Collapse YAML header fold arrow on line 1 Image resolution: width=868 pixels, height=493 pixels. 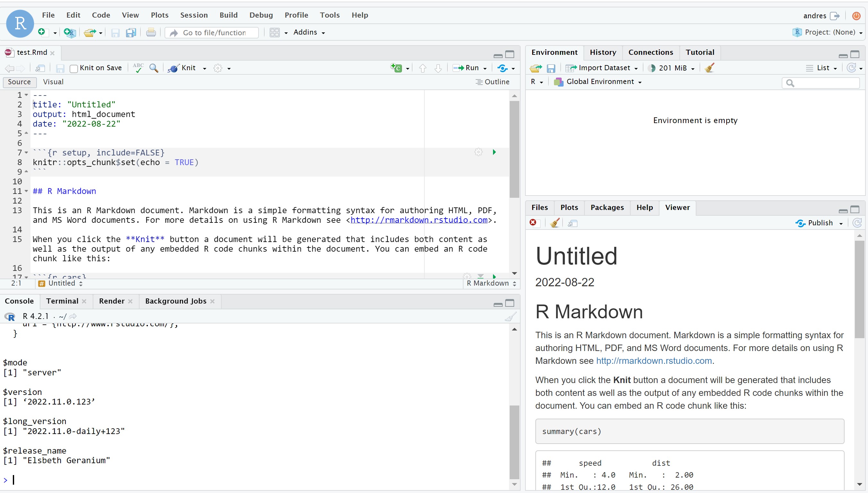26,95
